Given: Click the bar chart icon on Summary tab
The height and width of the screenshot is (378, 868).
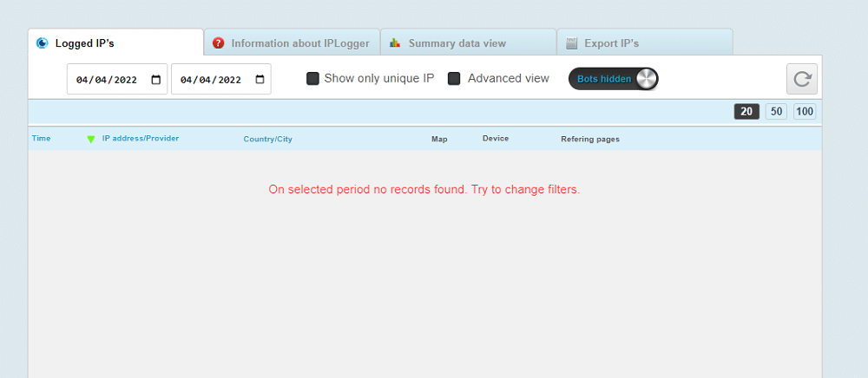Looking at the screenshot, I should click(x=395, y=43).
